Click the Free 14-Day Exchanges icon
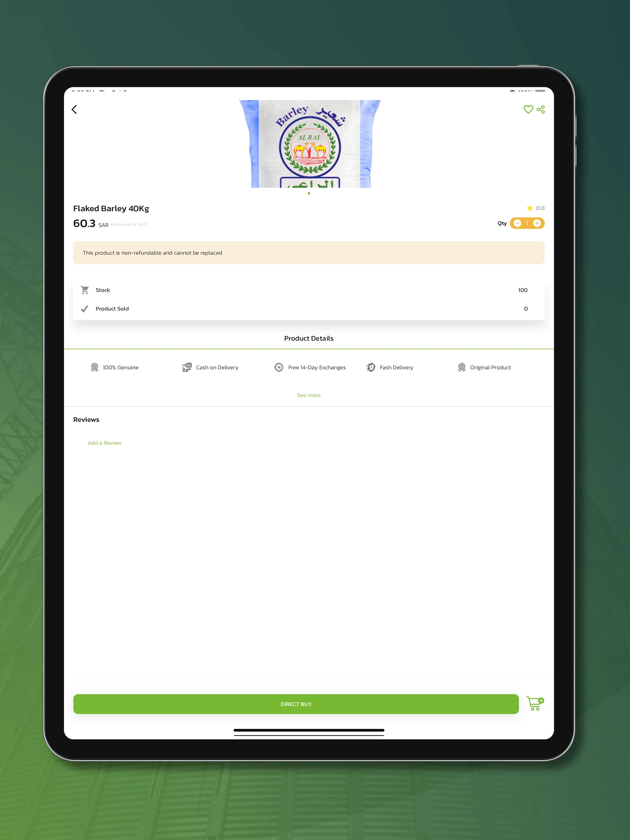The width and height of the screenshot is (630, 840). click(x=279, y=367)
